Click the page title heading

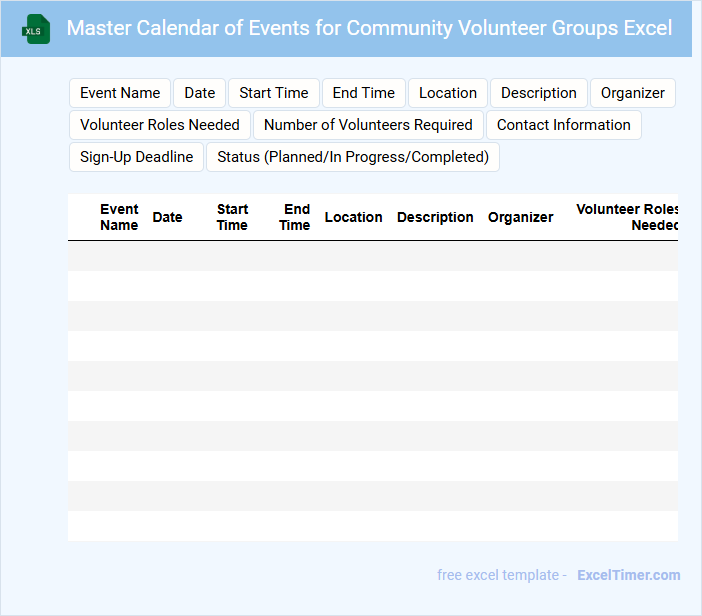pyautogui.click(x=369, y=28)
